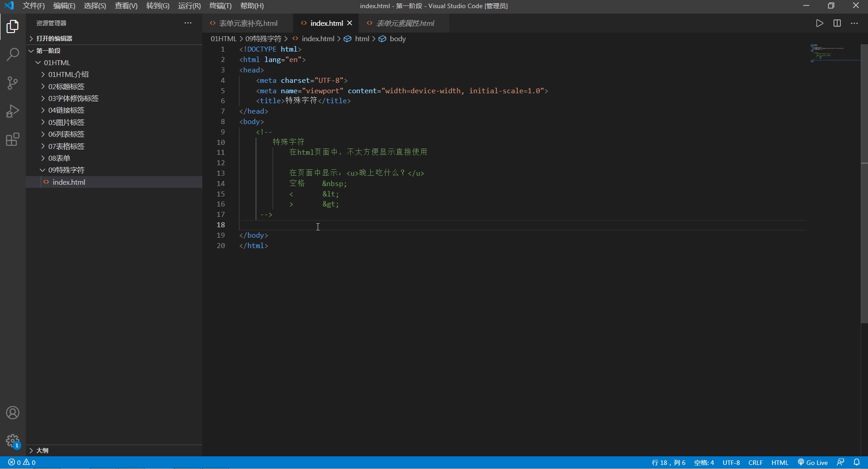Select index.html in the file tree
This screenshot has height=469, width=868.
tap(114, 182)
